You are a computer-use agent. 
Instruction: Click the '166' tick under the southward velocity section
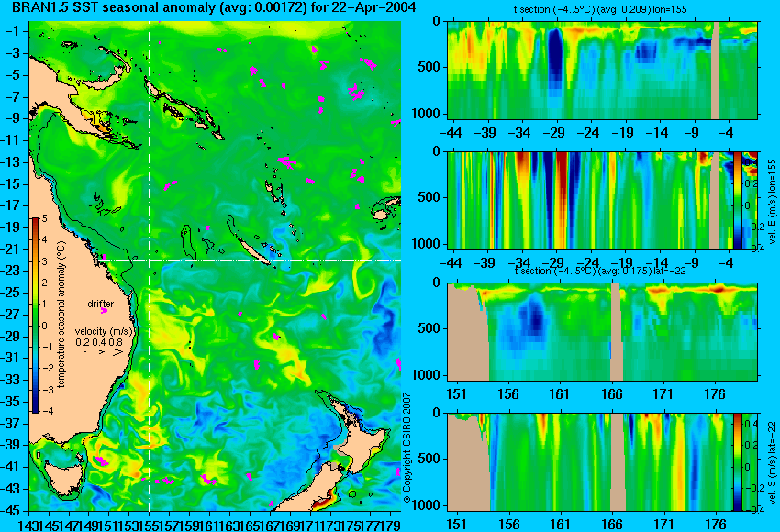(611, 525)
